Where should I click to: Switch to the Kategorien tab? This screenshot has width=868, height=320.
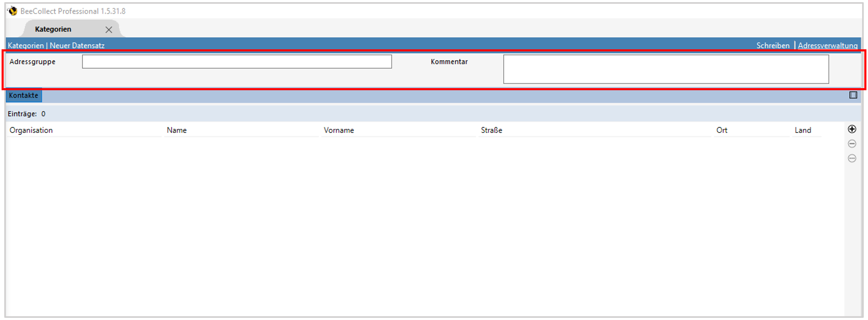click(x=53, y=29)
